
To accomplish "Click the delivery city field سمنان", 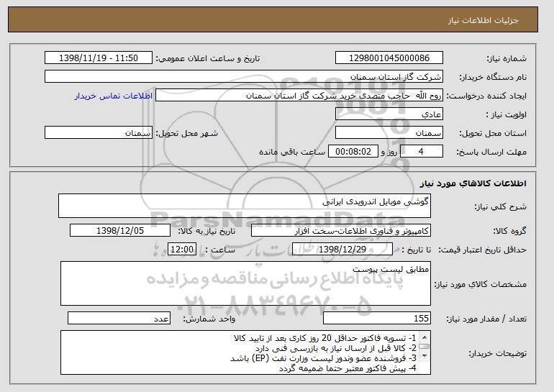I will pos(99,133).
